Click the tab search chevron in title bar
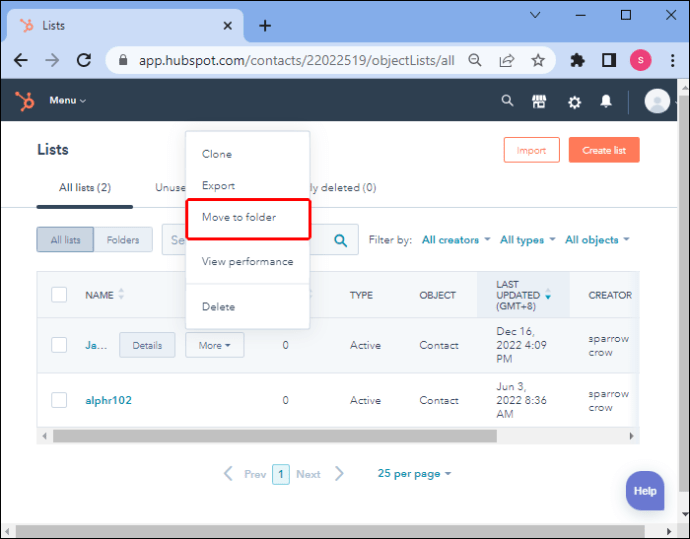This screenshot has width=690, height=539. [535, 15]
